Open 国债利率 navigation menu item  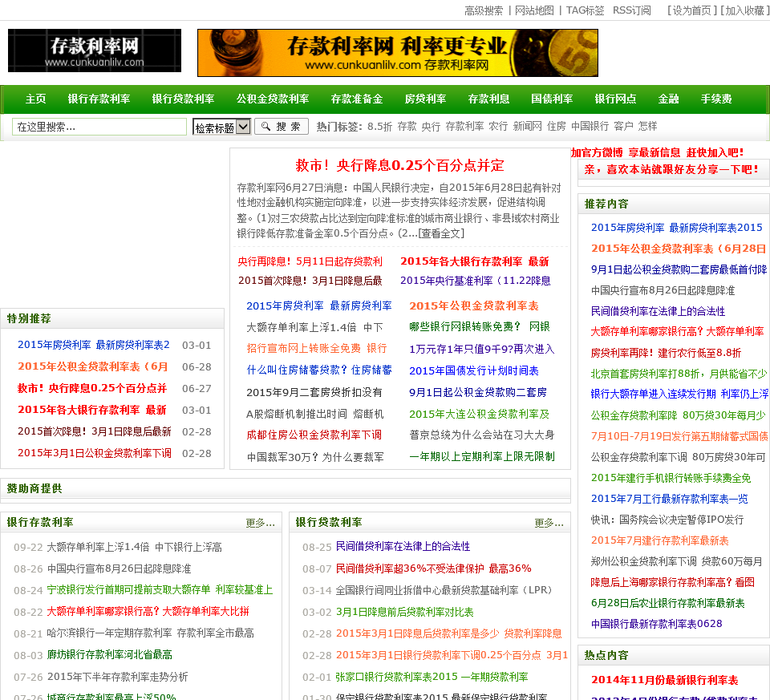point(552,99)
